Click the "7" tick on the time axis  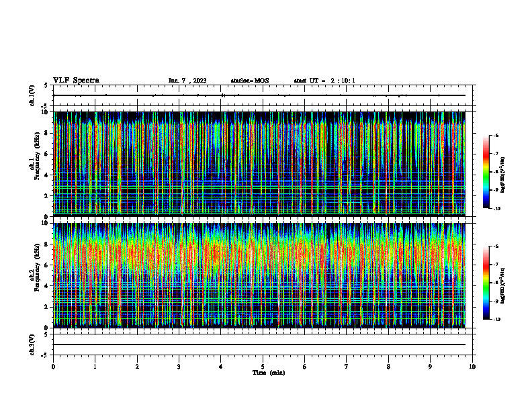pos(347,367)
